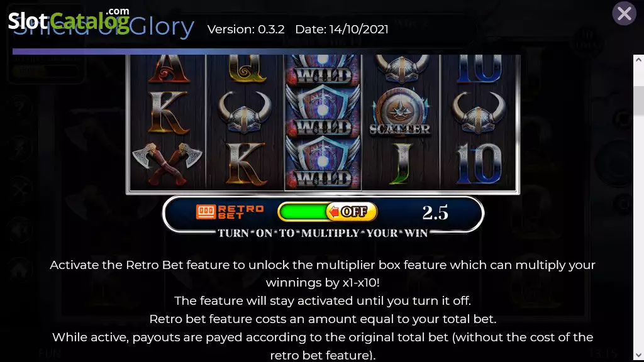The width and height of the screenshot is (644, 362).
Task: Click the scrollbar thumb
Action: click(x=638, y=101)
